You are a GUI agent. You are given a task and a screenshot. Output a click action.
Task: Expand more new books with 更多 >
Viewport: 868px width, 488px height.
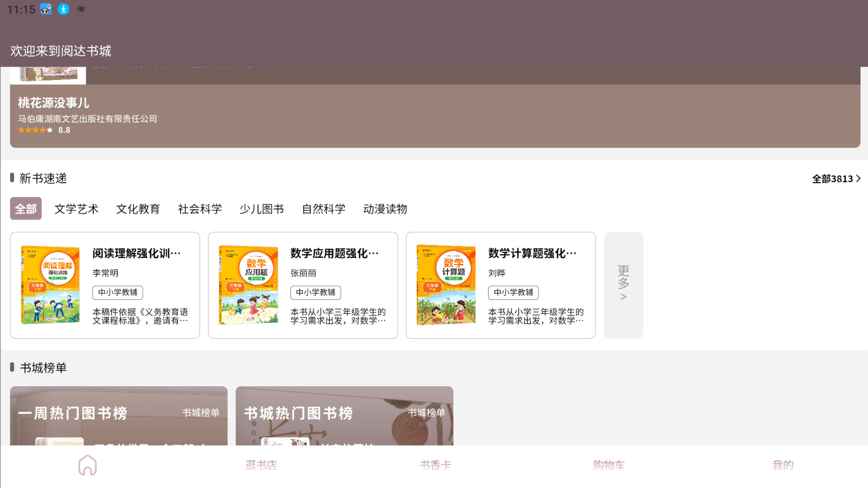623,285
